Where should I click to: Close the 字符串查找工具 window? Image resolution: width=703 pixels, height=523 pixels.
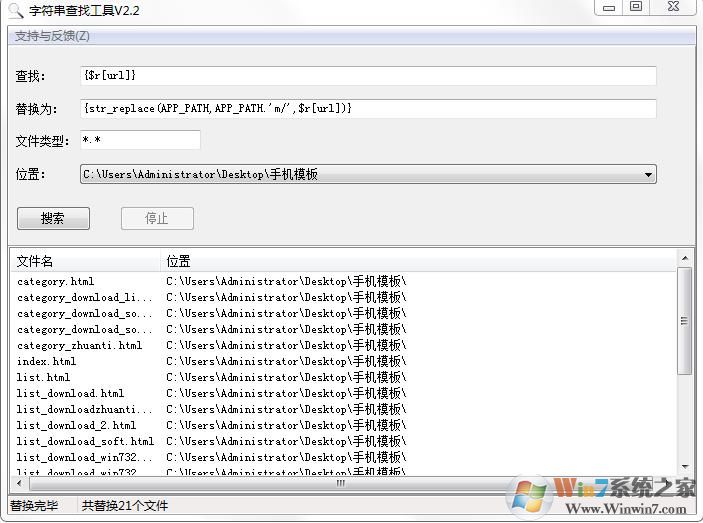pos(673,7)
